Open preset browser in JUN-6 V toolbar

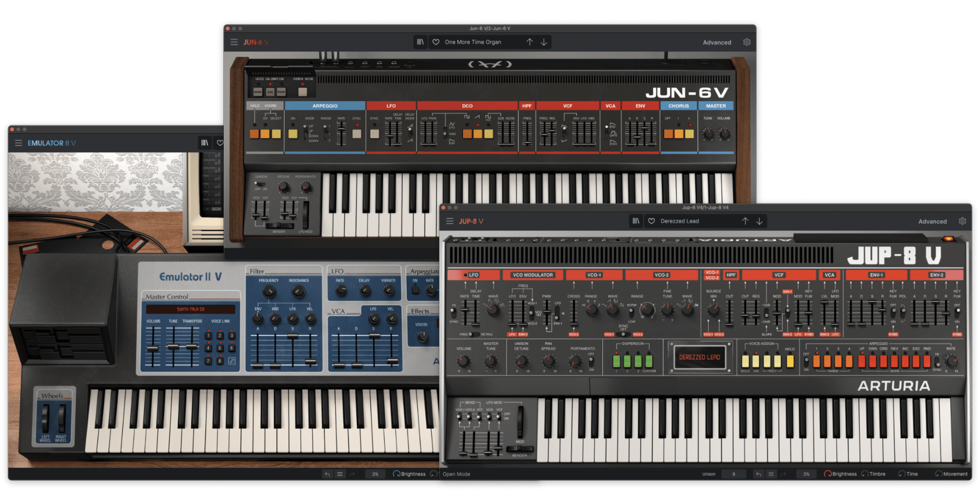420,42
